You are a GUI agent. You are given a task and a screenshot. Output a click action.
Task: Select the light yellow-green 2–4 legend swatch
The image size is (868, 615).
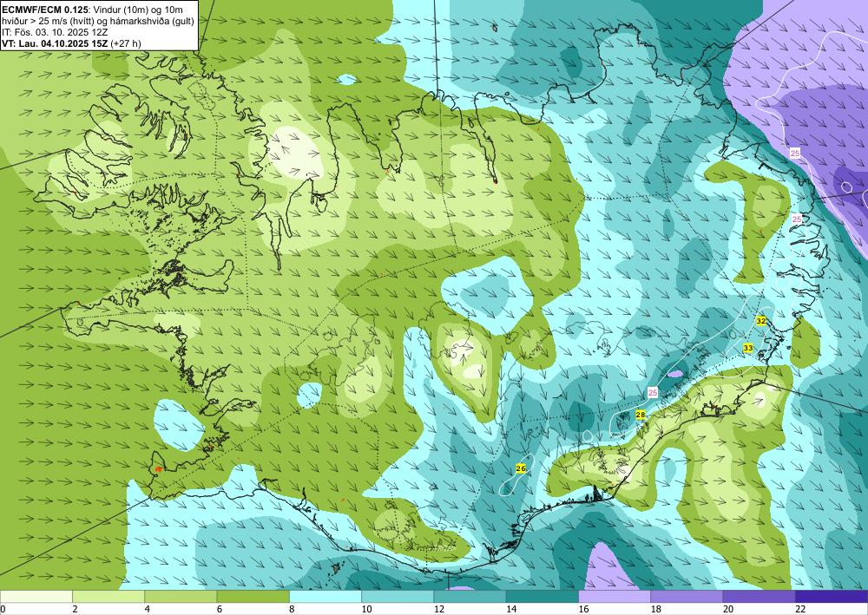[108, 597]
